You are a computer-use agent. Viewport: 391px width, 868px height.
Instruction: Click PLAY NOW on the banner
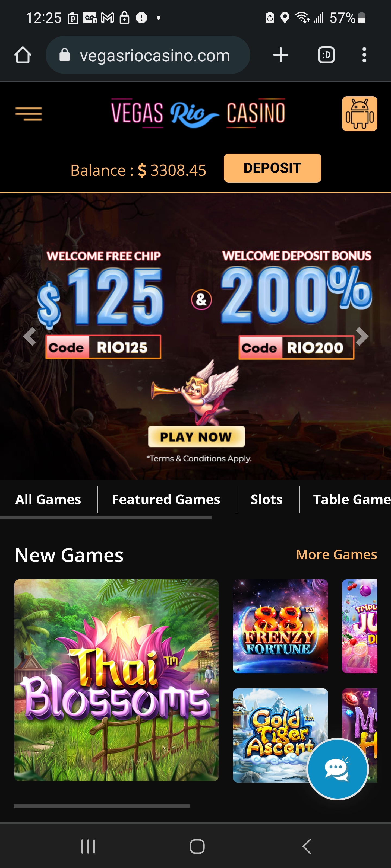pos(196,437)
